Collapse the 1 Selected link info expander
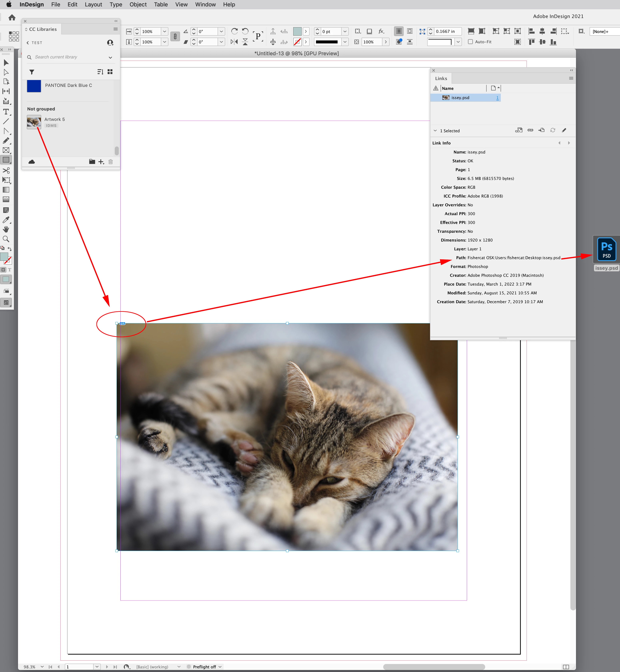 (x=435, y=130)
